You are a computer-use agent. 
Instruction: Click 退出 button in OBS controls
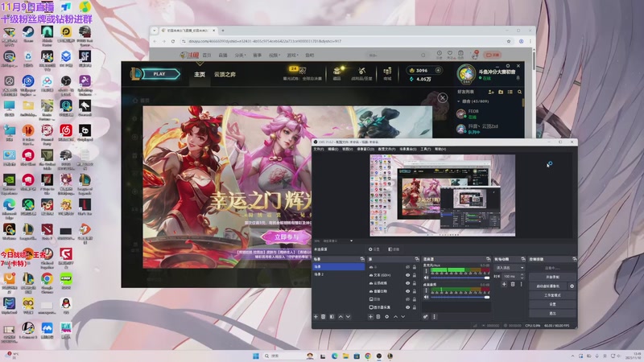point(552,313)
